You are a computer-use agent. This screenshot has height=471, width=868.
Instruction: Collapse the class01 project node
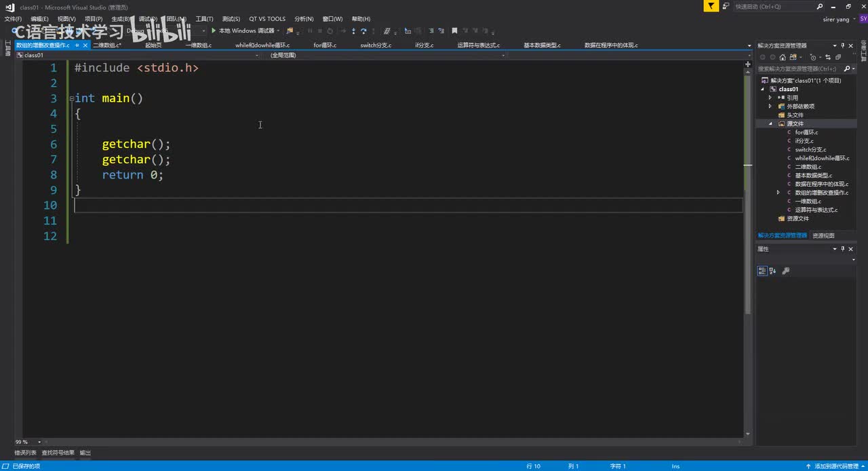pyautogui.click(x=762, y=89)
